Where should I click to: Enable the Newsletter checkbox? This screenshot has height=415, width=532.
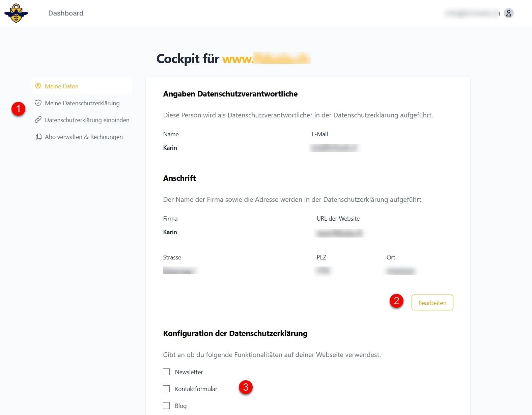coord(166,372)
